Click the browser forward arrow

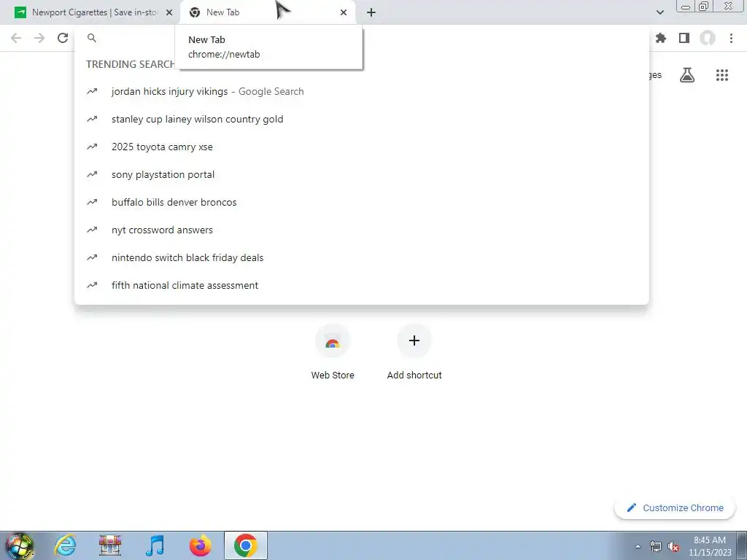39,38
